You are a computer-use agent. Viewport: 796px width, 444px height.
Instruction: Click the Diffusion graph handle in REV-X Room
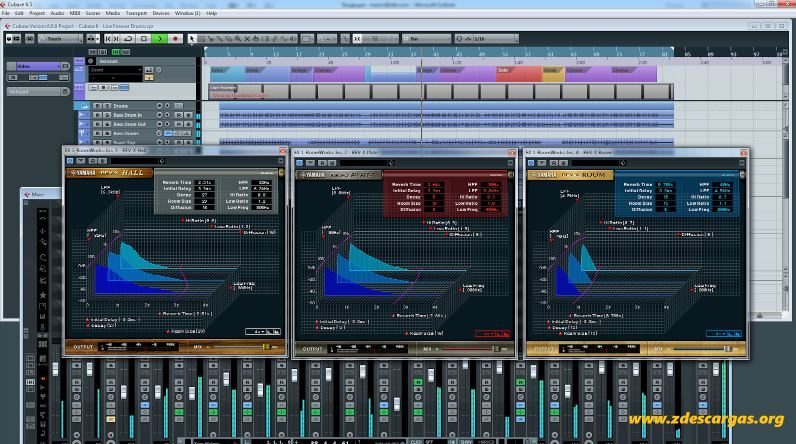point(678,234)
